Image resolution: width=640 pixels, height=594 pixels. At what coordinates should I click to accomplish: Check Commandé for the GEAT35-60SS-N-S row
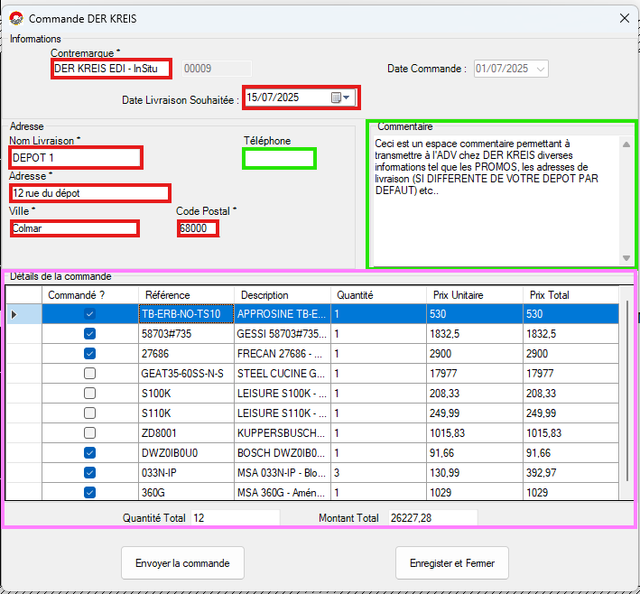(90, 373)
